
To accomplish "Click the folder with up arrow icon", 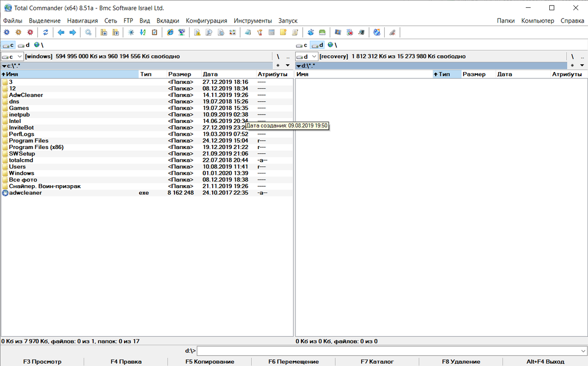I will point(116,32).
